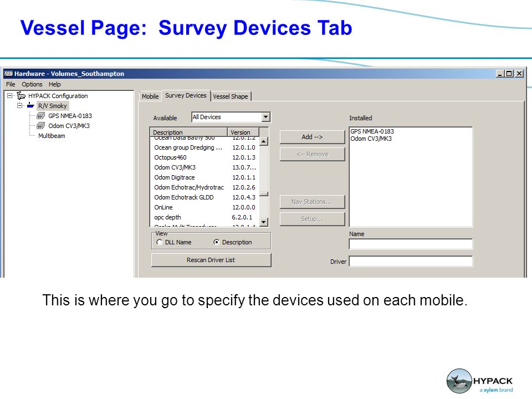Select the DLL Name radio button

click(160, 242)
